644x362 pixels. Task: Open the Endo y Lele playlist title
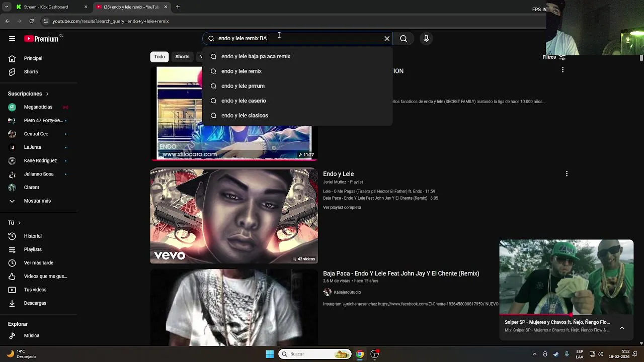click(338, 174)
